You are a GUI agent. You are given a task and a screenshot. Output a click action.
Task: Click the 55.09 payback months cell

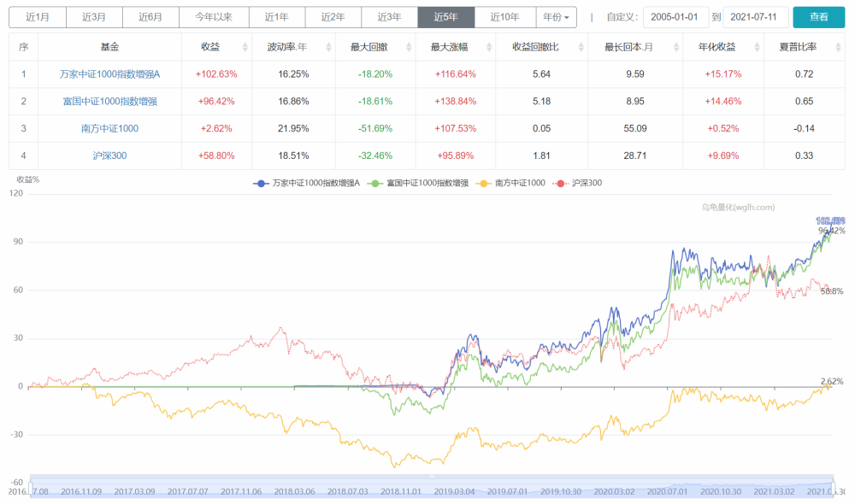point(635,129)
